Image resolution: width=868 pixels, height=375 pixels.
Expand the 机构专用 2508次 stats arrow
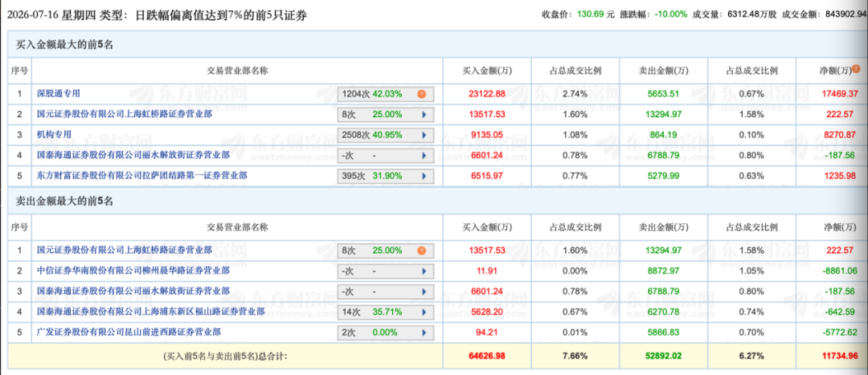point(424,135)
